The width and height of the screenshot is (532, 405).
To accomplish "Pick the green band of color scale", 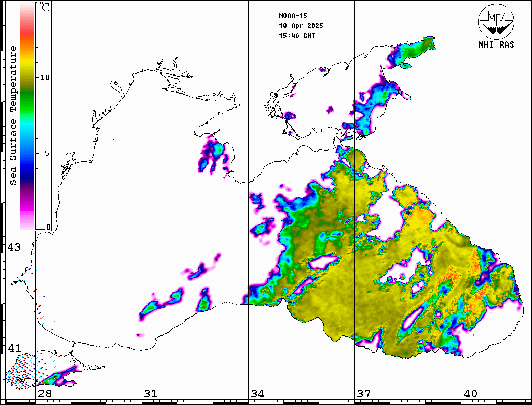I will point(27,102).
